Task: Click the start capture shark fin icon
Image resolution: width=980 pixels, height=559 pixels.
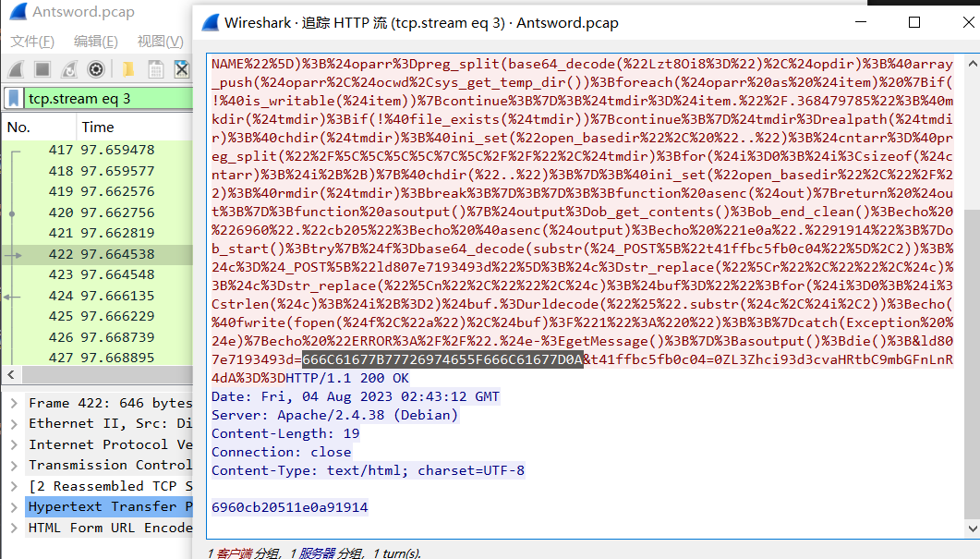Action: [16, 69]
